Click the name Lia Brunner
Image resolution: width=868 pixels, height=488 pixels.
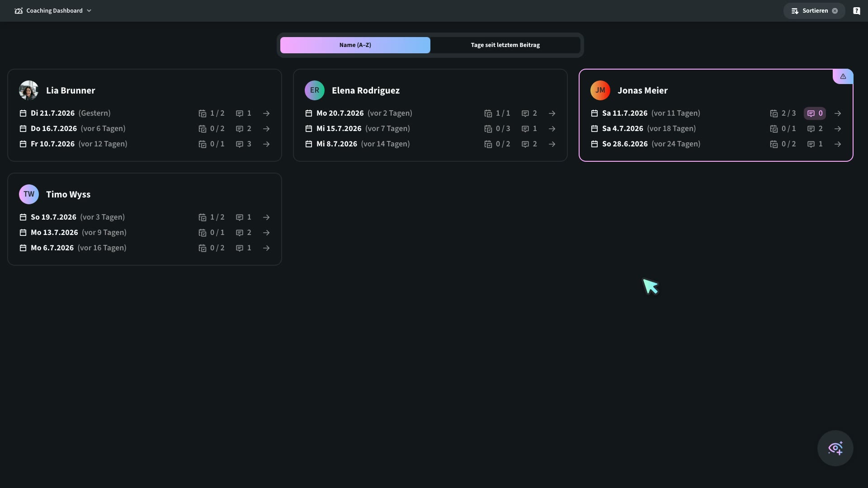[71, 90]
